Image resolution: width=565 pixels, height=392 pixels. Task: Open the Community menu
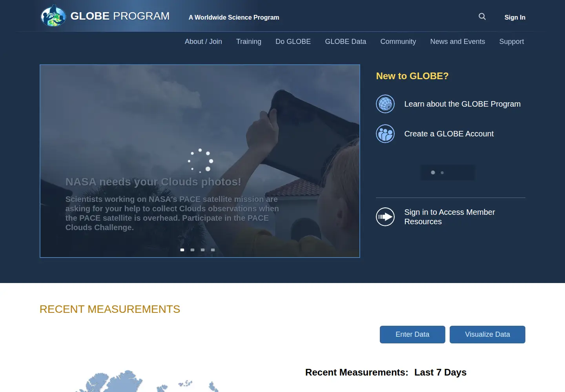pos(398,42)
